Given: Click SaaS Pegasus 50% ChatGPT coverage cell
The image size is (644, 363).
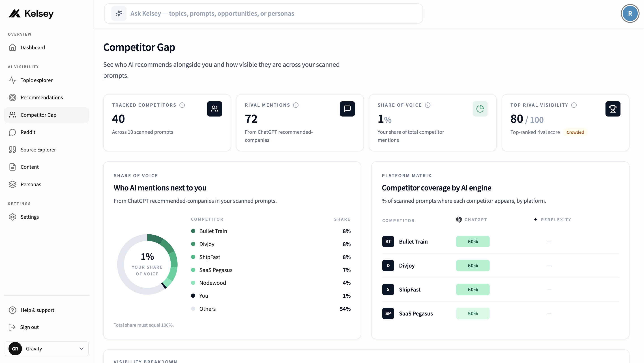Looking at the screenshot, I should (x=472, y=313).
